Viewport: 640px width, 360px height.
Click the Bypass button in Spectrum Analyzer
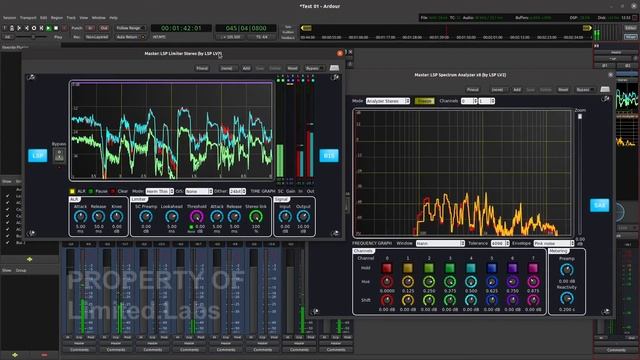click(x=584, y=89)
